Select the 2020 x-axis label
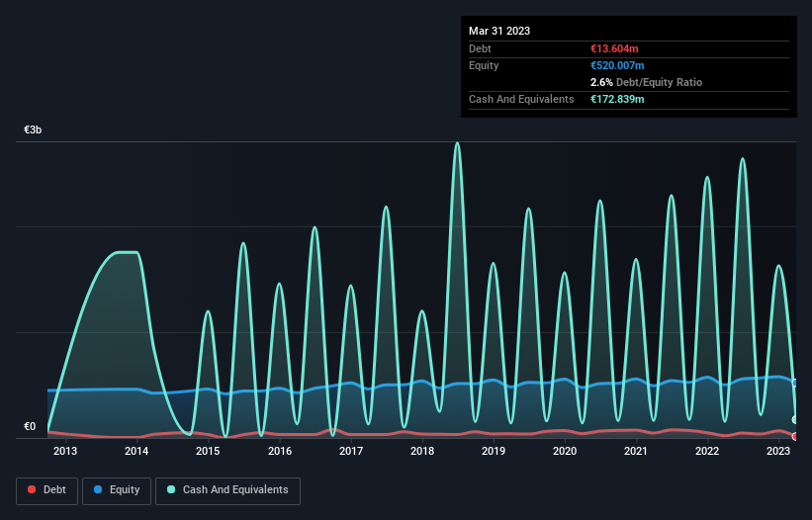This screenshot has height=520, width=812. pyautogui.click(x=565, y=451)
